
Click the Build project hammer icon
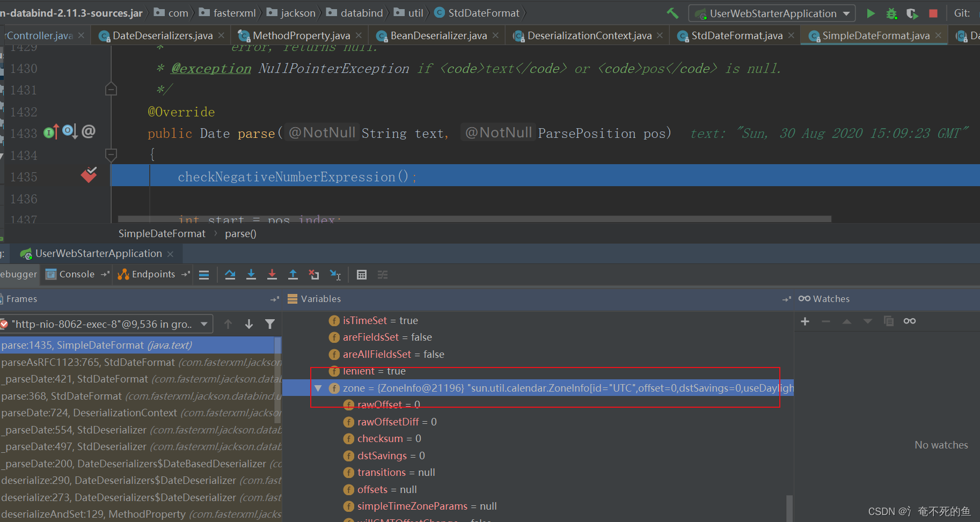(672, 13)
